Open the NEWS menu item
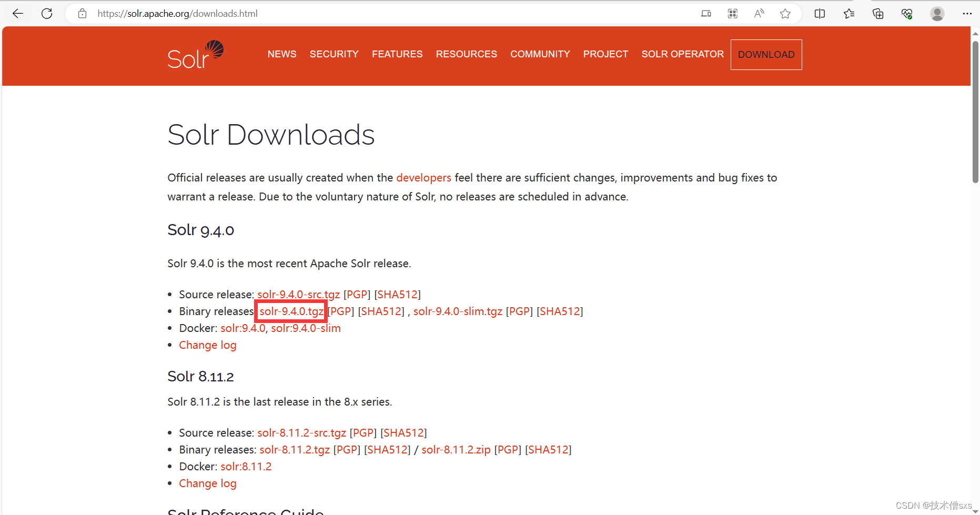 (x=282, y=54)
